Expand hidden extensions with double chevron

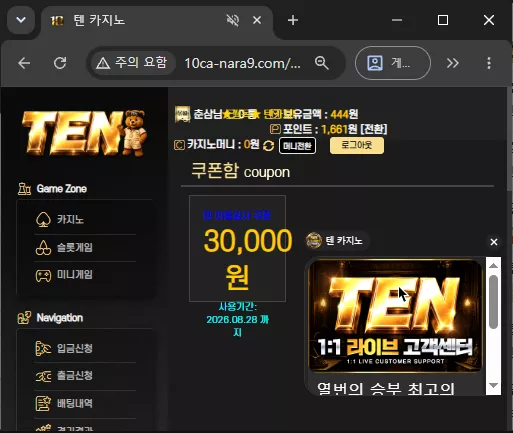(x=453, y=63)
